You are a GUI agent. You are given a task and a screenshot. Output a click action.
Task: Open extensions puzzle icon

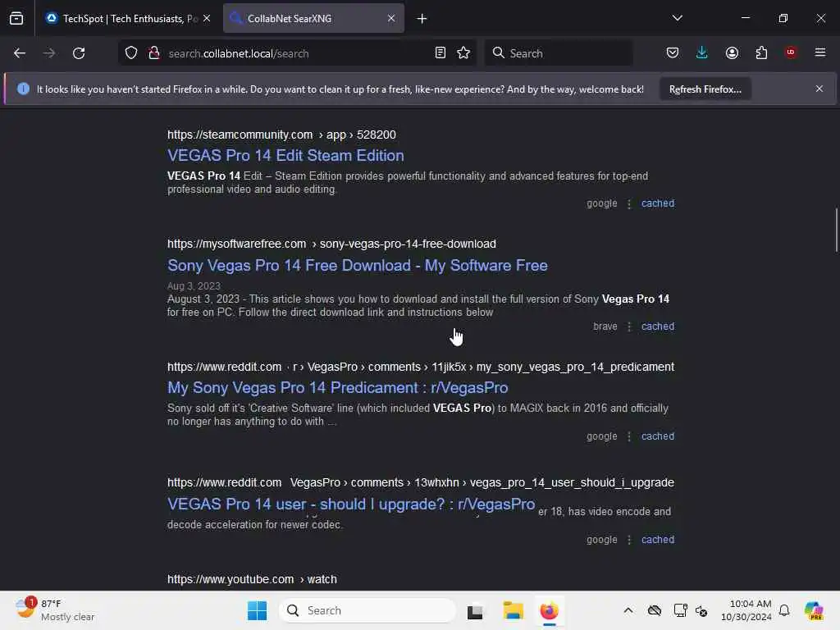[x=761, y=53]
